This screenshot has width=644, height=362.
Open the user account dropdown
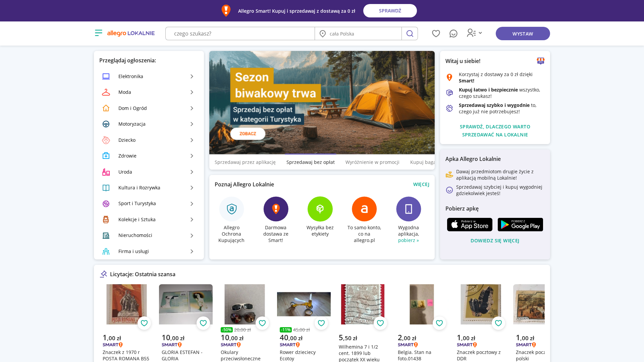click(474, 33)
